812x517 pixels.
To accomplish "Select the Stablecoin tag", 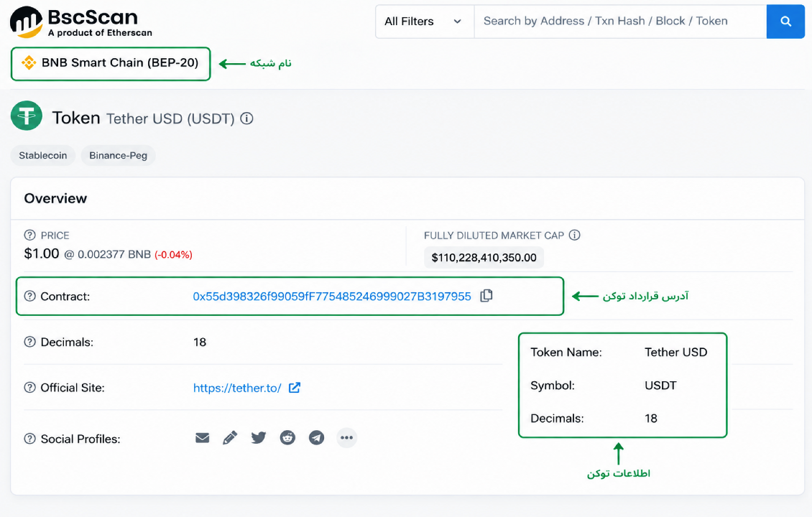I will [x=43, y=155].
